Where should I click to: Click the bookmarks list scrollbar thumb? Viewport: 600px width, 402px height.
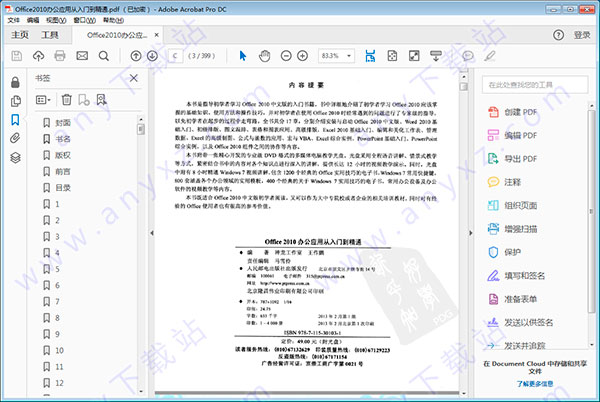[x=141, y=129]
